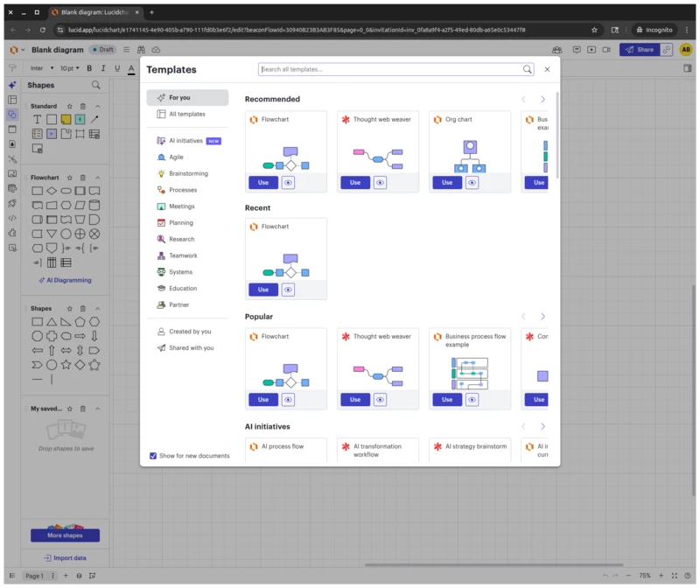The width and height of the screenshot is (700, 588).
Task: Use the Recommended Flowchart template
Action: click(263, 183)
